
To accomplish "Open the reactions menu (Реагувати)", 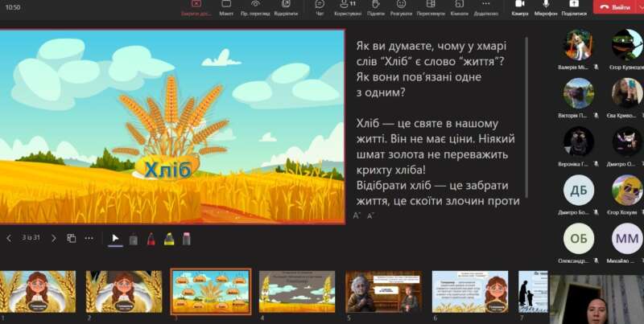I will coord(400,7).
